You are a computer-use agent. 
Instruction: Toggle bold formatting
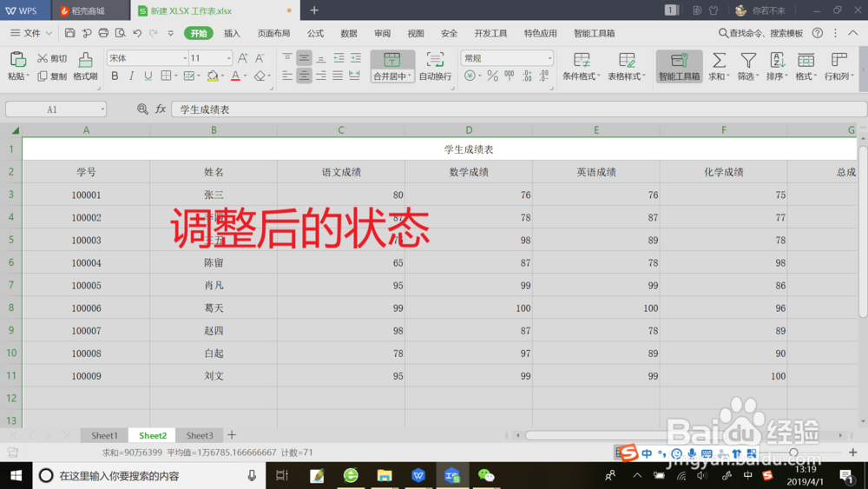[x=115, y=76]
